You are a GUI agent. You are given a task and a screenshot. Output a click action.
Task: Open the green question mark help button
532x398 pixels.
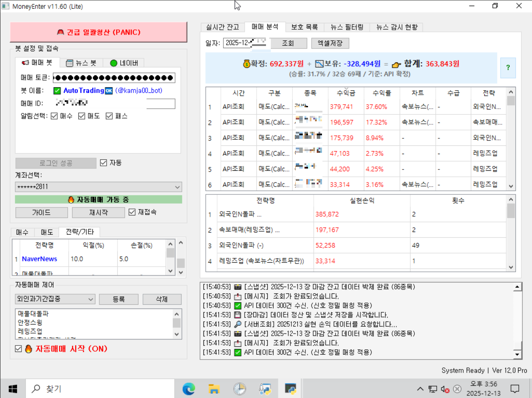pyautogui.click(x=508, y=68)
